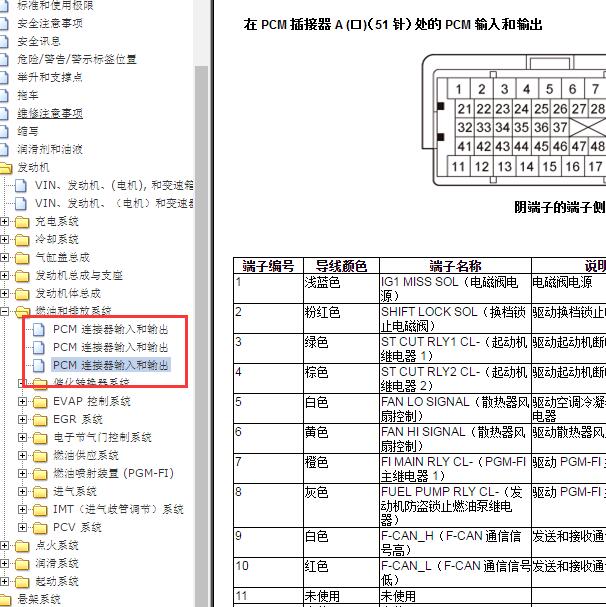This screenshot has width=606, height=607.
Task: Open the 安全讯息 page
Action: pyautogui.click(x=39, y=41)
